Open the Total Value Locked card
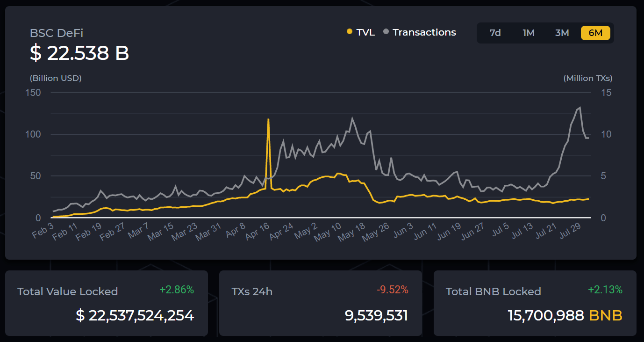 (x=106, y=303)
